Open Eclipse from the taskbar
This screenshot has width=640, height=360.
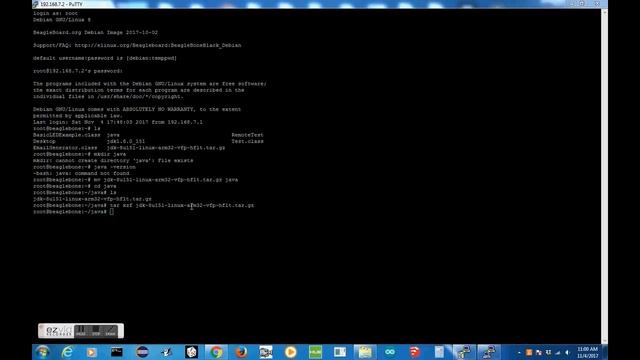[142, 352]
